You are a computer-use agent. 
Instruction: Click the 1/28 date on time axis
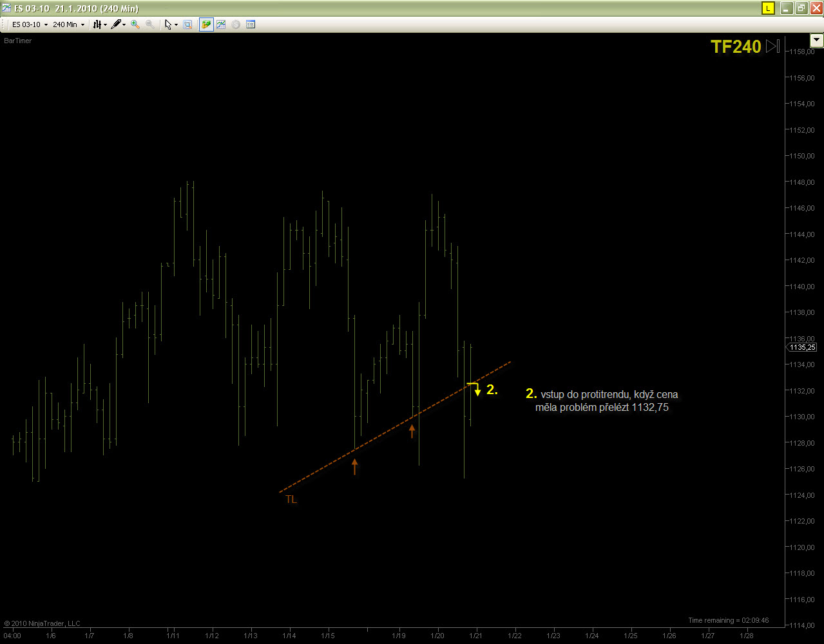[x=746, y=636]
